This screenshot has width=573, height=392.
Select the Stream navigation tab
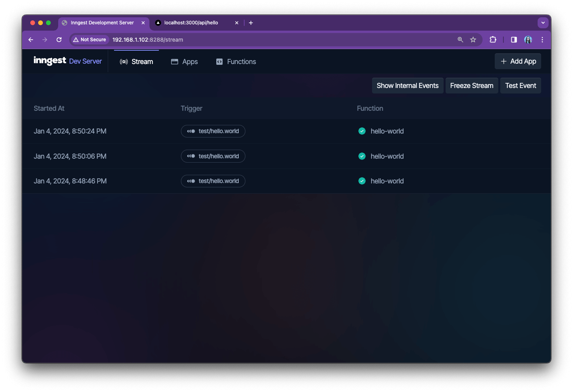(142, 62)
